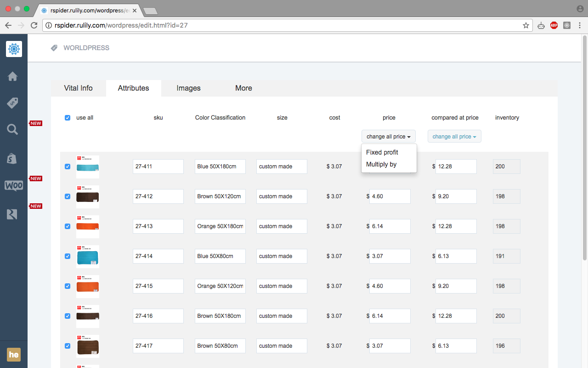Open 'change all price' dropdown under compared at price
588x368 pixels.
pyautogui.click(x=454, y=137)
